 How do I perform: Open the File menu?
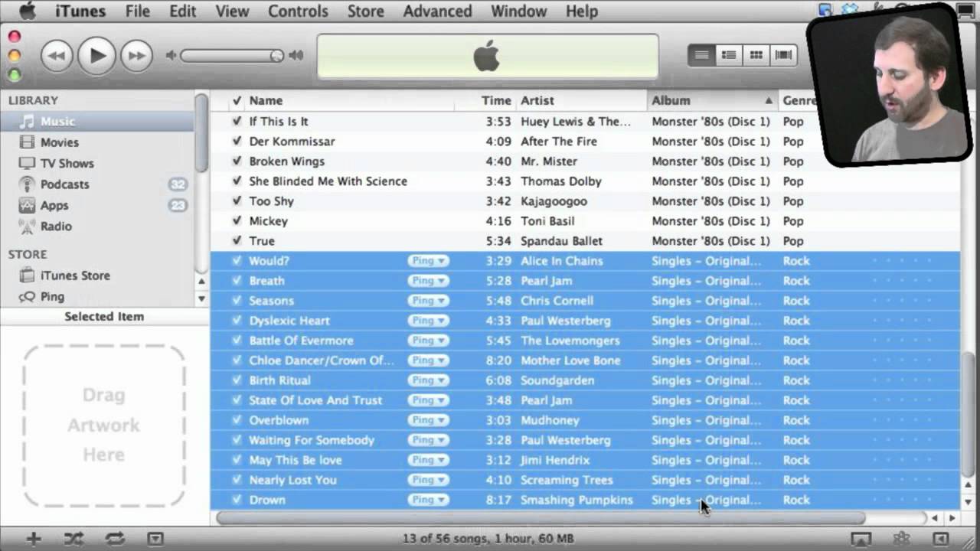[x=138, y=11]
